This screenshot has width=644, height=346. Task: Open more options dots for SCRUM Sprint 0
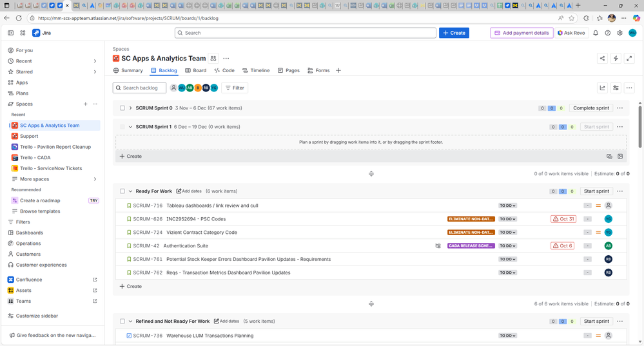coord(620,108)
